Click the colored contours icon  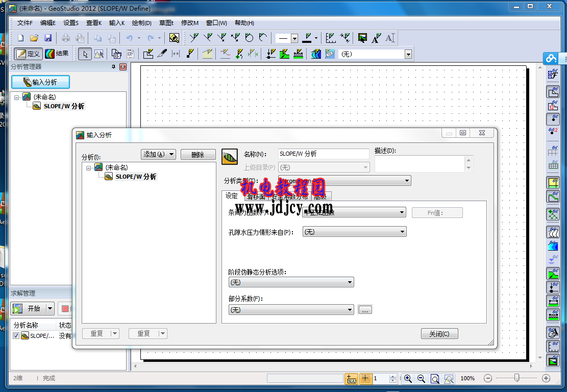point(316,54)
